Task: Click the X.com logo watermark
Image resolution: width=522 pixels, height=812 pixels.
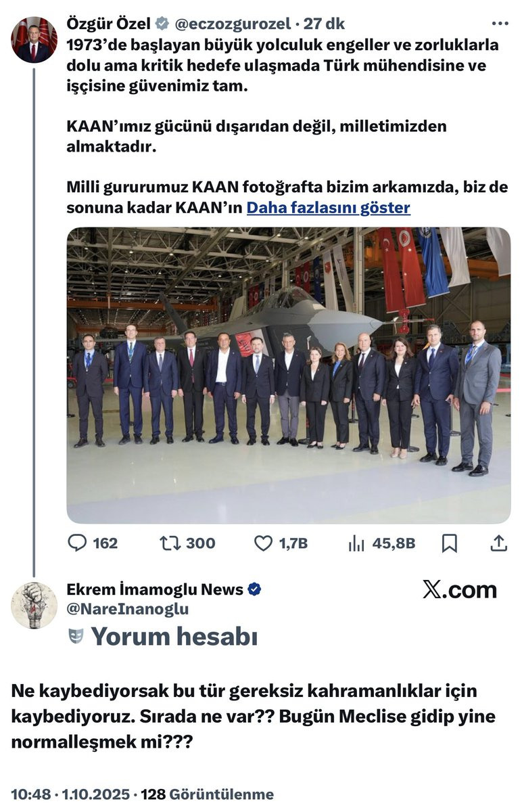Action: [x=460, y=589]
